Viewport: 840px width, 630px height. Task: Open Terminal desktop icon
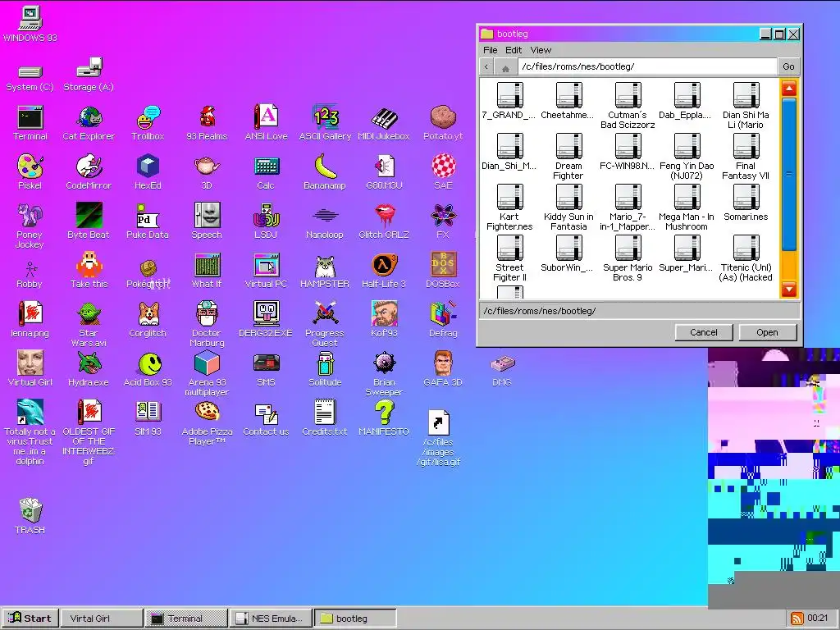pos(30,124)
